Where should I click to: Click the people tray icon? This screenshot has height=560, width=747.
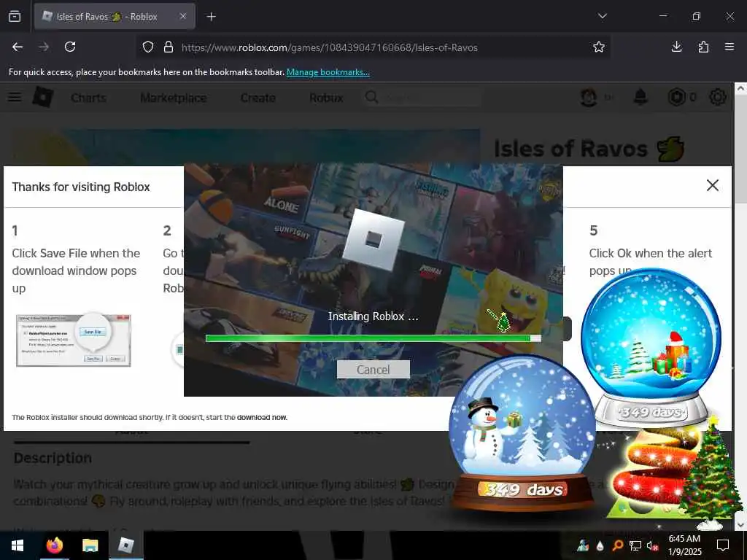pos(583,545)
